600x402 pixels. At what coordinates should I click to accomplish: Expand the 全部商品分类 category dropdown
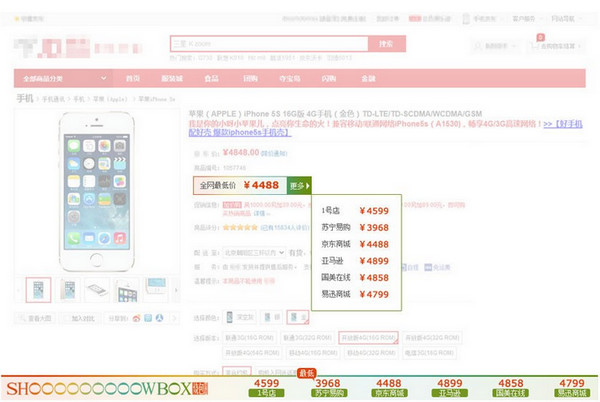[64, 78]
